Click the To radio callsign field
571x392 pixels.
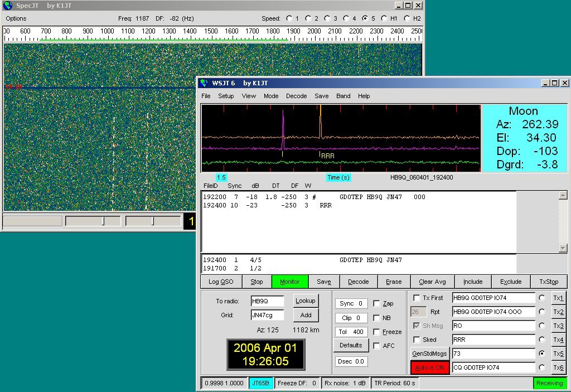click(x=267, y=301)
